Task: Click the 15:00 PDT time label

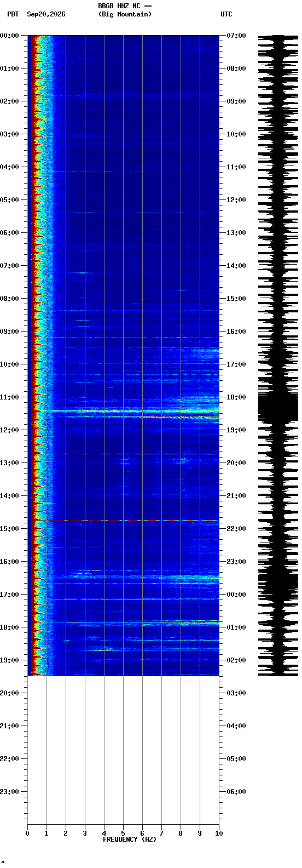Action: pyautogui.click(x=10, y=529)
